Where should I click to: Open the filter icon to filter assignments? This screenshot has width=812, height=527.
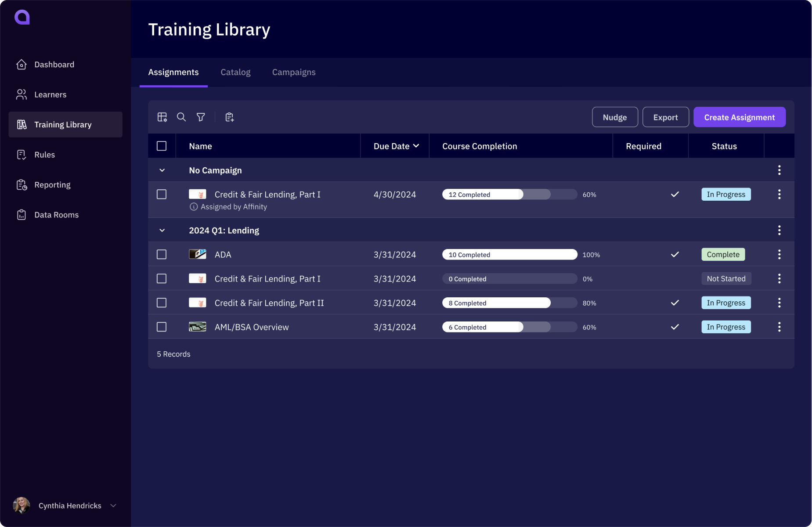click(x=201, y=117)
